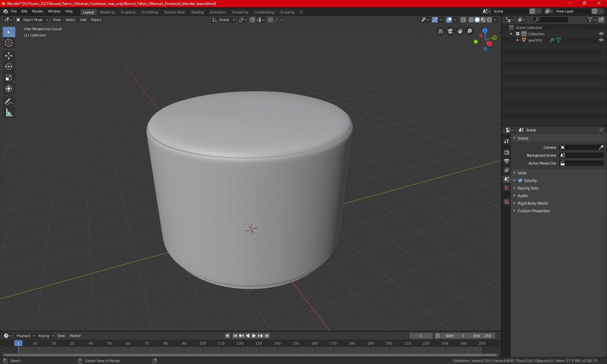607x364 pixels.
Task: Toggle viewport overlays
Action: point(449,20)
